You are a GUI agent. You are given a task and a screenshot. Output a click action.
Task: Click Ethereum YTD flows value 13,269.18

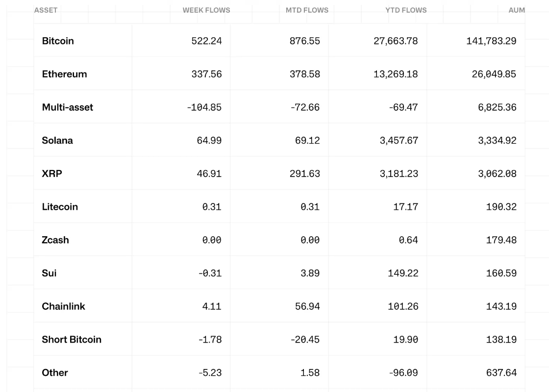pyautogui.click(x=396, y=74)
